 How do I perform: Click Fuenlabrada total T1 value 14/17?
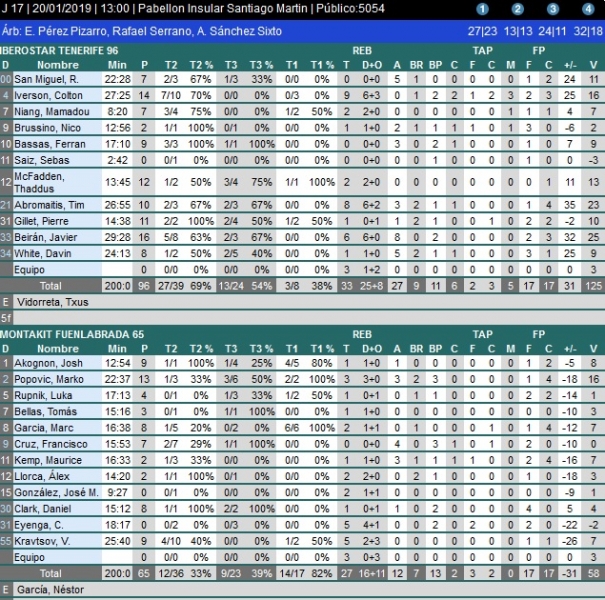point(292,574)
